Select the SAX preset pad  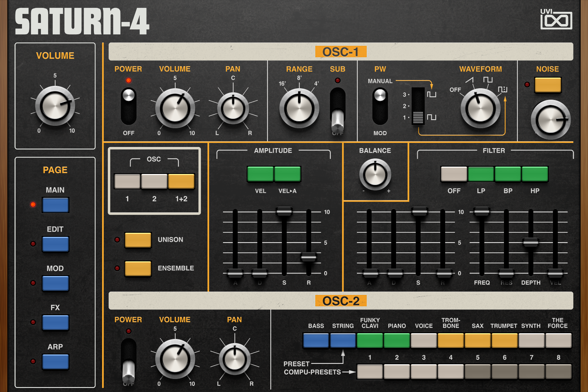click(x=477, y=340)
